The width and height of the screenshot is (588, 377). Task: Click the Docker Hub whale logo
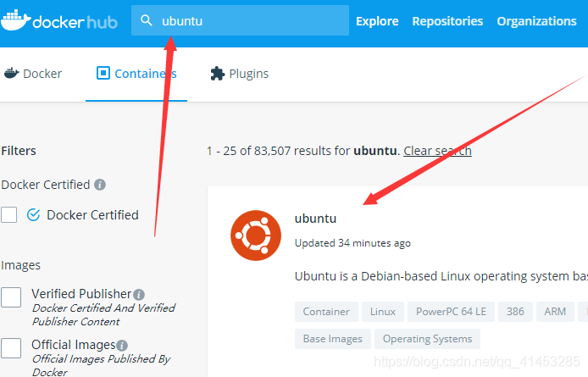click(15, 20)
